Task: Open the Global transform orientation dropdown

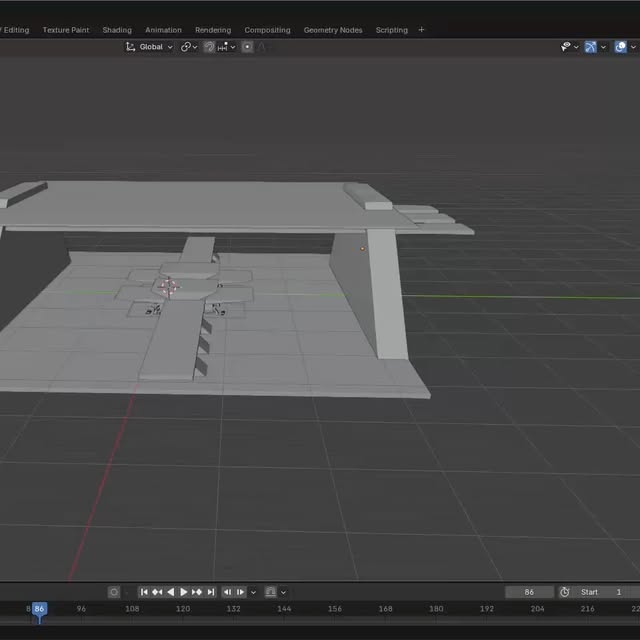Action: pos(149,47)
